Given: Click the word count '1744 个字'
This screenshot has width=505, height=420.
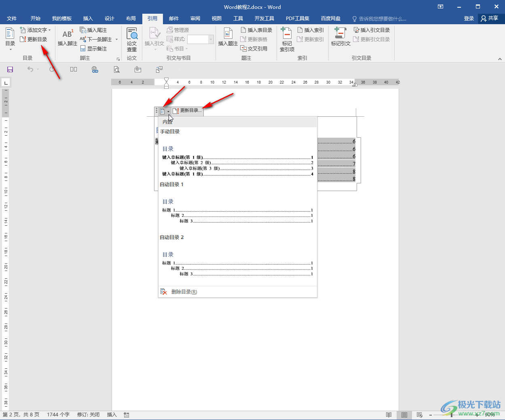Looking at the screenshot, I should (58, 415).
